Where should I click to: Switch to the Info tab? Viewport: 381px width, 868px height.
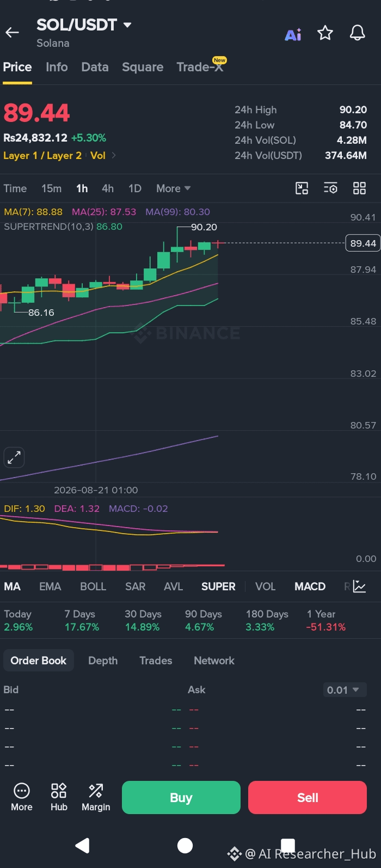(57, 67)
